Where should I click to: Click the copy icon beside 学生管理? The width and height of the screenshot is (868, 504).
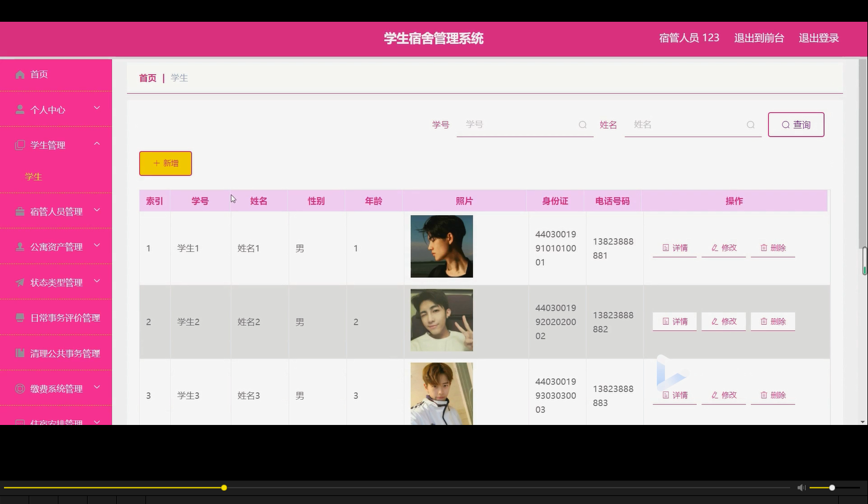point(20,145)
